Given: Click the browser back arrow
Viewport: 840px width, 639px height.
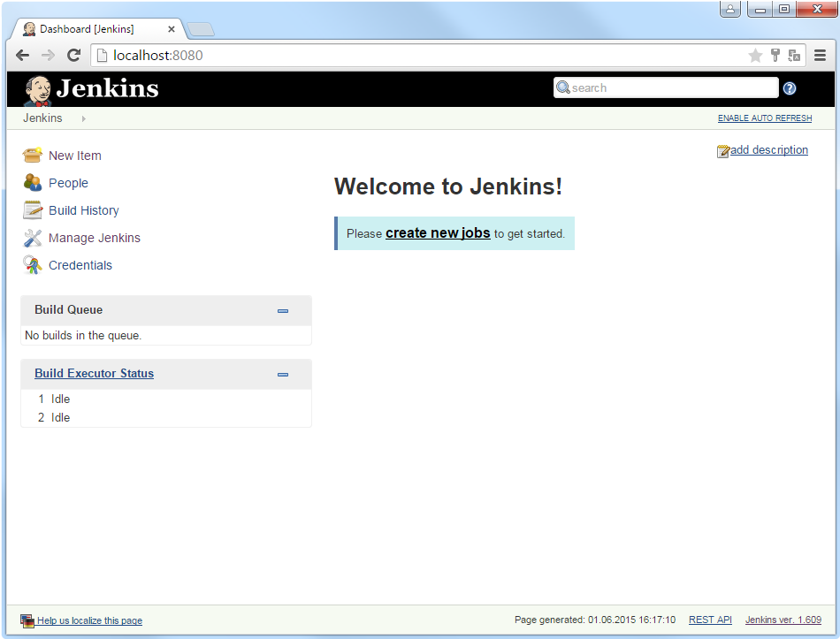Looking at the screenshot, I should click(x=22, y=55).
